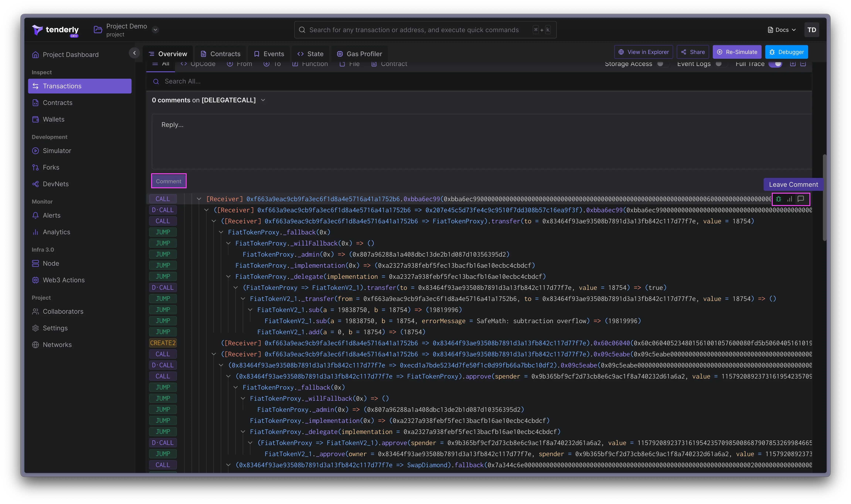Switch to the Overview tab
The height and width of the screenshot is (504, 851).
tap(168, 54)
